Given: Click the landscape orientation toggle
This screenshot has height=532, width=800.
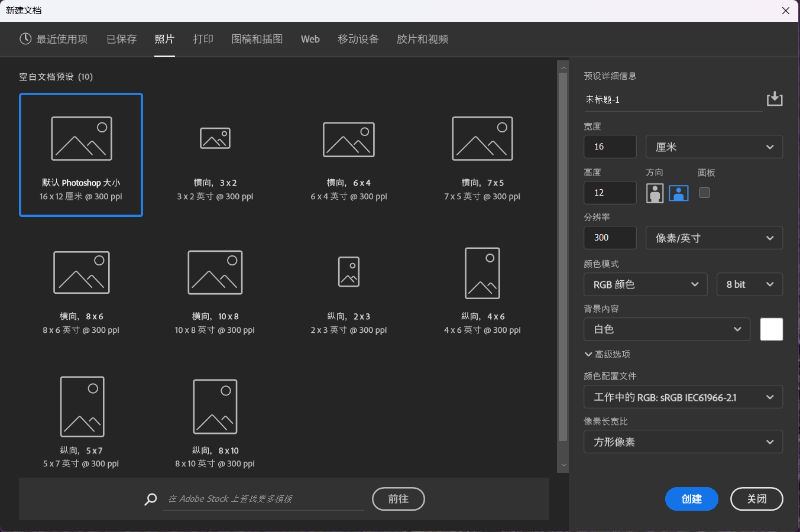Looking at the screenshot, I should [x=678, y=193].
